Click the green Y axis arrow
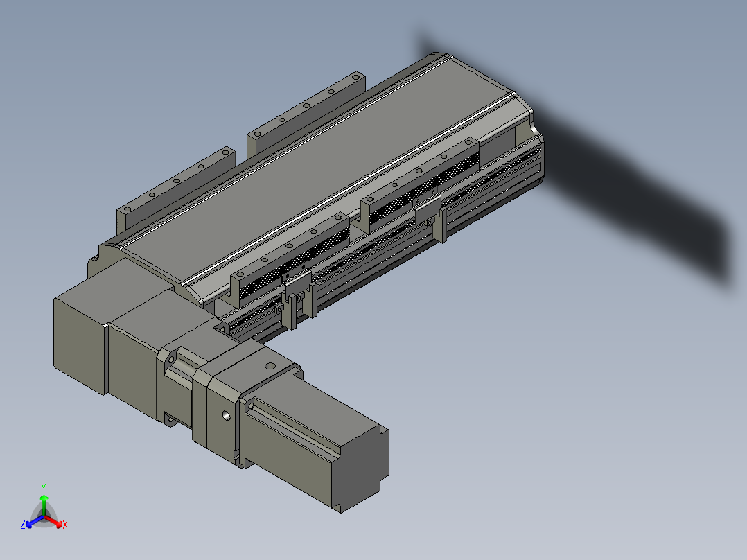Viewport: 747px width, 560px height. (x=44, y=505)
